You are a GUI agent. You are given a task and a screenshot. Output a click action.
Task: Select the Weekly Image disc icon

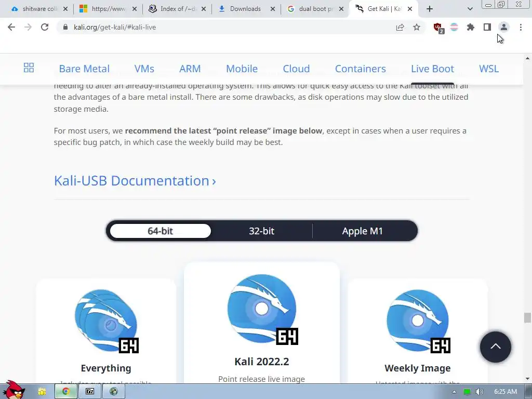[x=418, y=321]
